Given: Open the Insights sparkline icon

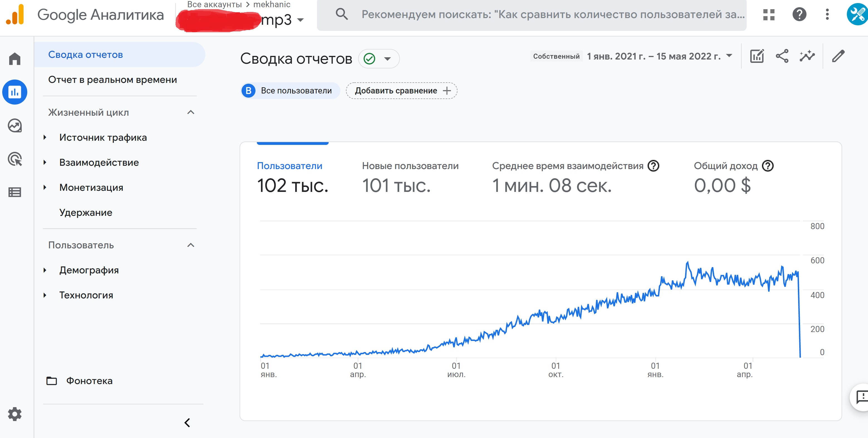Looking at the screenshot, I should pos(807,56).
